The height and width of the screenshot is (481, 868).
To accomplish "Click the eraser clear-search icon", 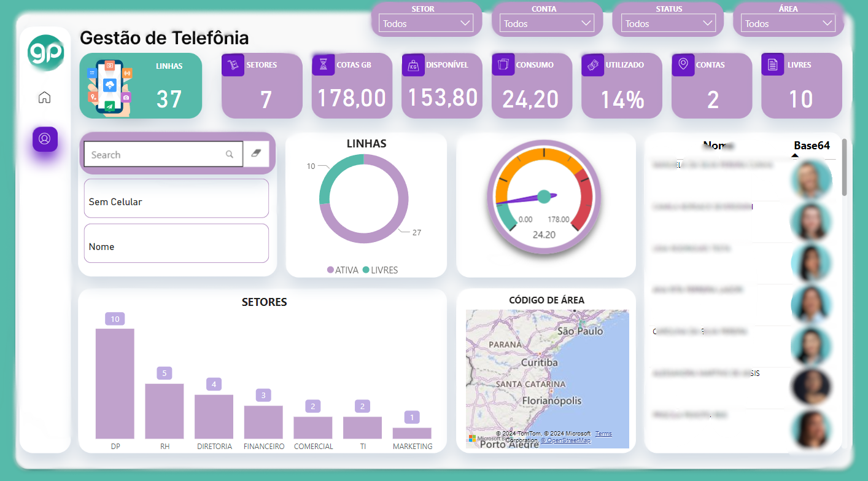I will (257, 154).
